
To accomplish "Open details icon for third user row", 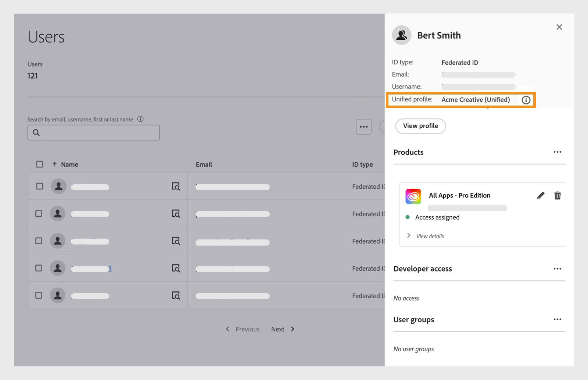I will 176,241.
